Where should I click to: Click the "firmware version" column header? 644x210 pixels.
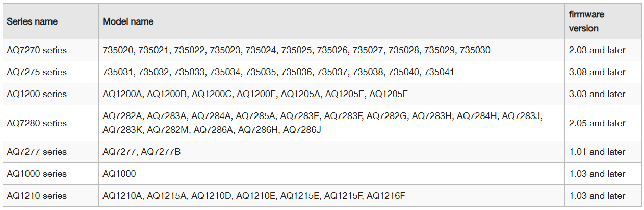tap(586, 21)
